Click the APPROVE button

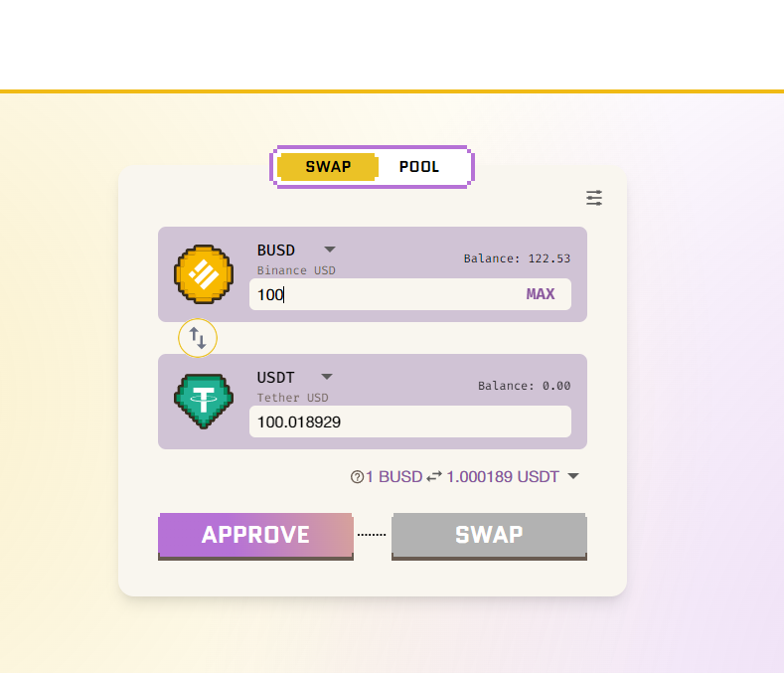coord(256,536)
